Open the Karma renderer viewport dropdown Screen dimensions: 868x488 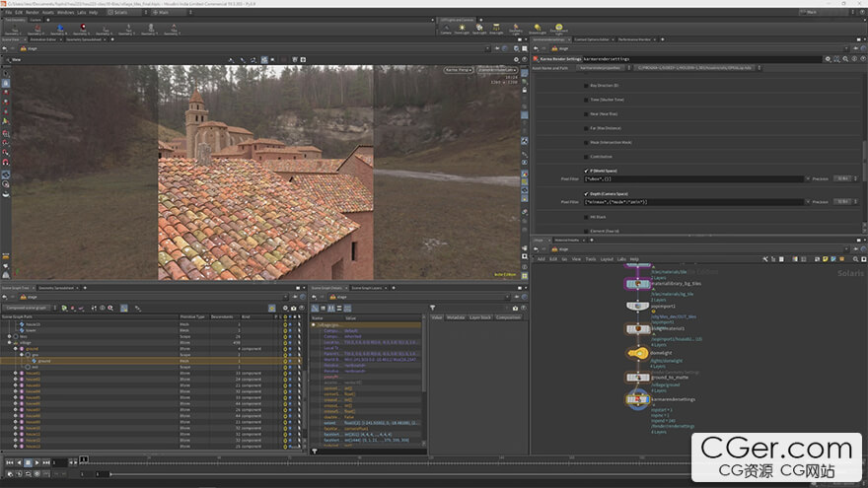(459, 70)
